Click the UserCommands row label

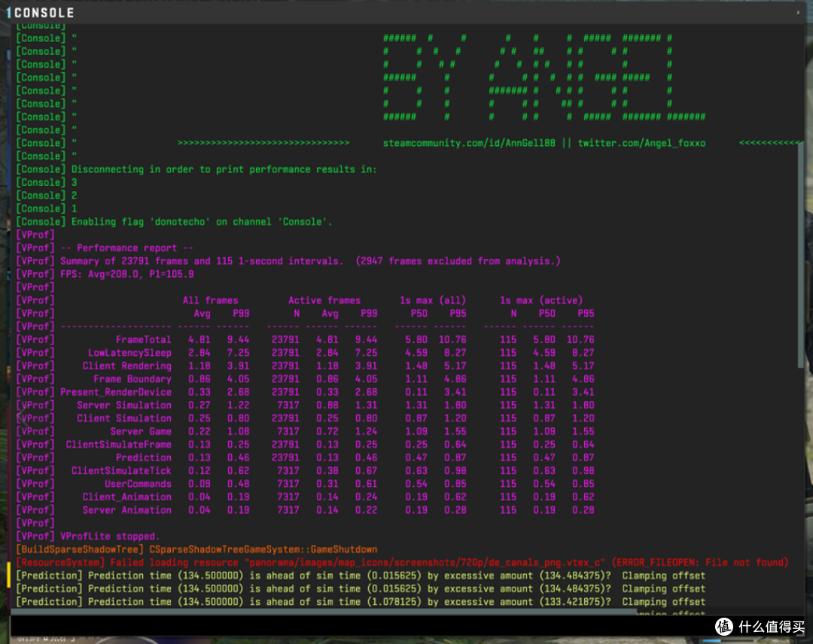point(138,484)
